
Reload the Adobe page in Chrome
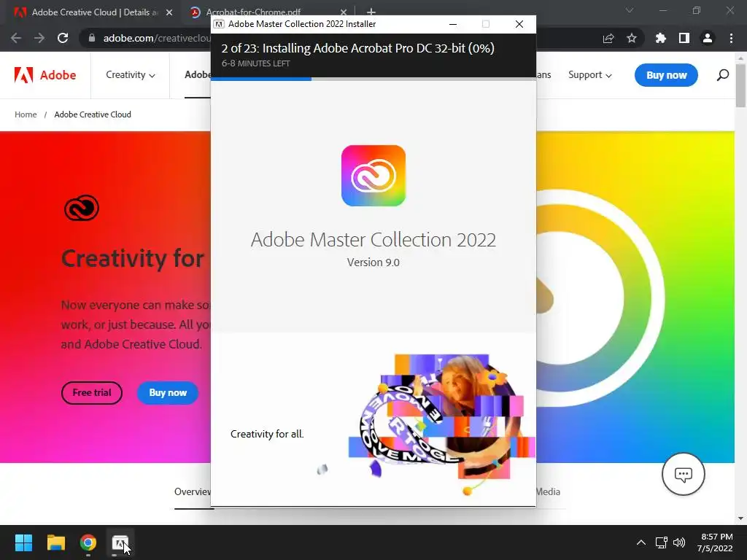[63, 38]
